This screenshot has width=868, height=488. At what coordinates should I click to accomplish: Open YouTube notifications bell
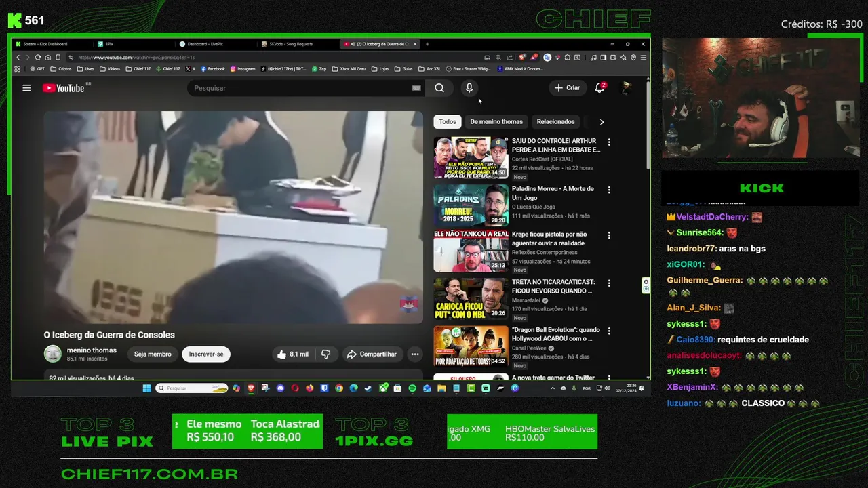point(599,88)
